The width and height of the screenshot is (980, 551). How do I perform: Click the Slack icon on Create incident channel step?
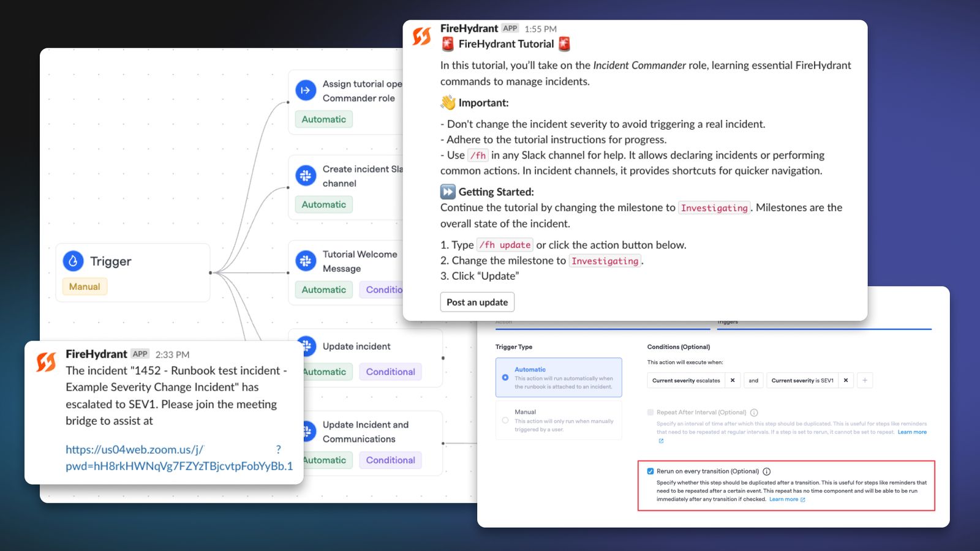(x=306, y=176)
